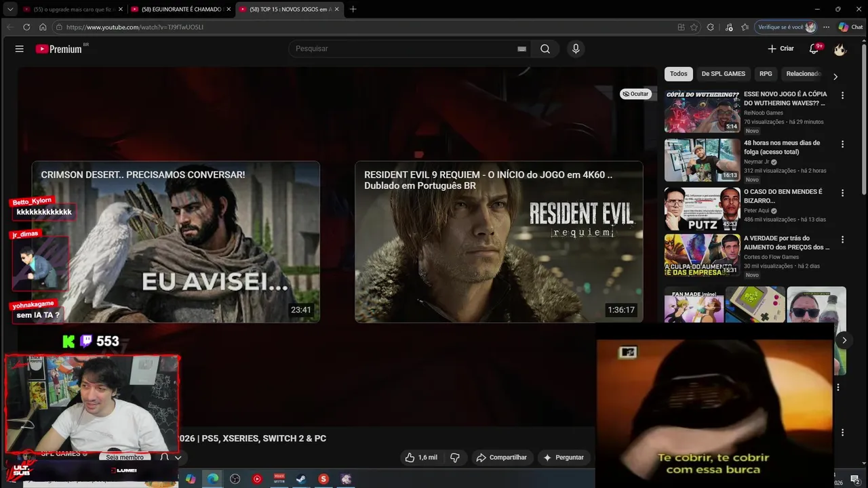
Task: Open options for '48 horas' video
Action: point(842,144)
